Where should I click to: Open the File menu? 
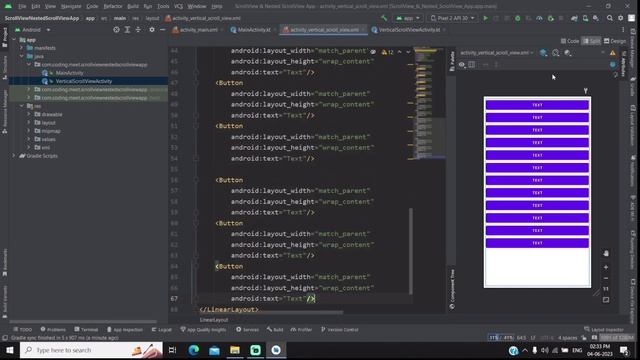coord(22,7)
